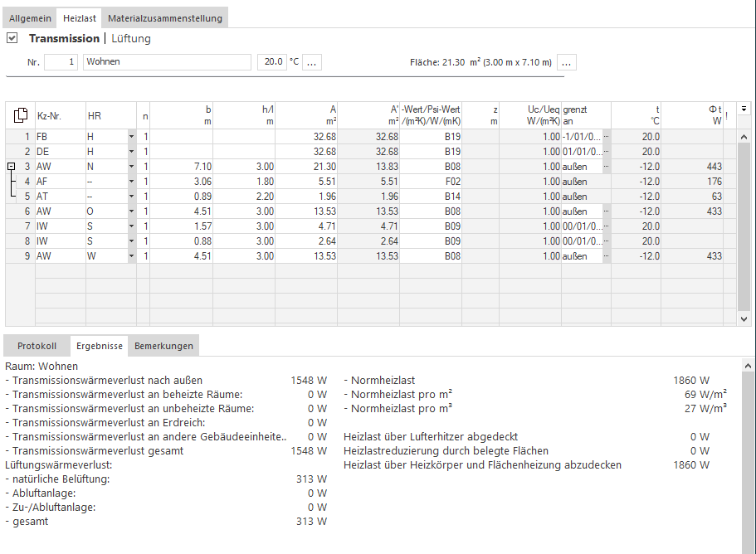Image resolution: width=756 pixels, height=554 pixels.
Task: Click the table vertical scrollbar thumb
Action: (x=744, y=226)
